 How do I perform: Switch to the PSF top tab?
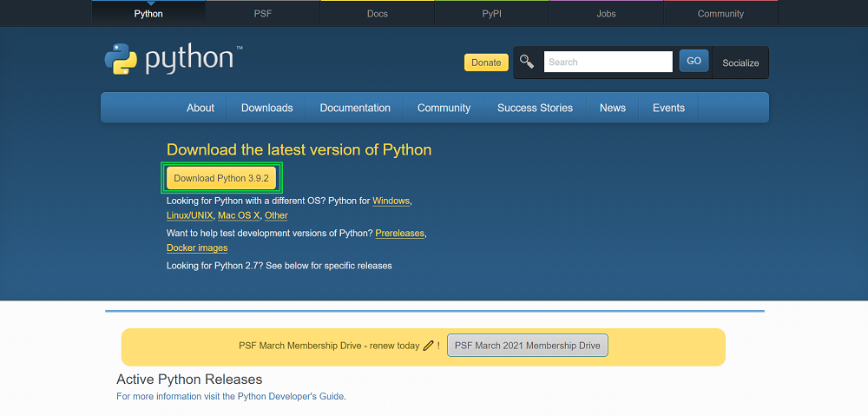263,14
